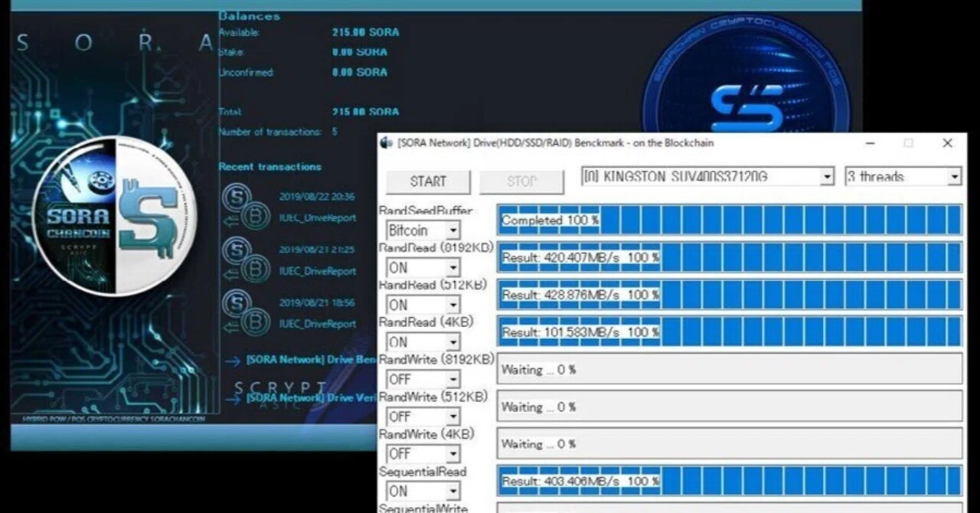This screenshot has width=980, height=513.
Task: Click the Unconfirmed 0.00 SORA value
Action: tap(359, 72)
